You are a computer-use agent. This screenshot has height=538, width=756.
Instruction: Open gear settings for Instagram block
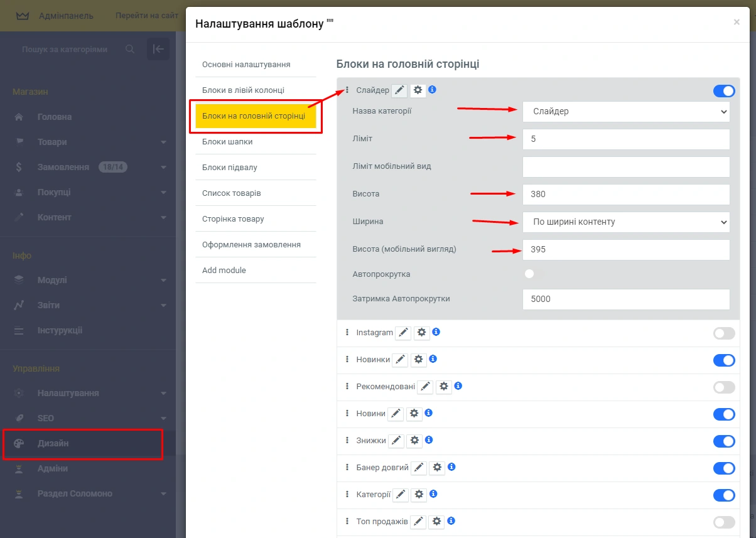click(421, 333)
